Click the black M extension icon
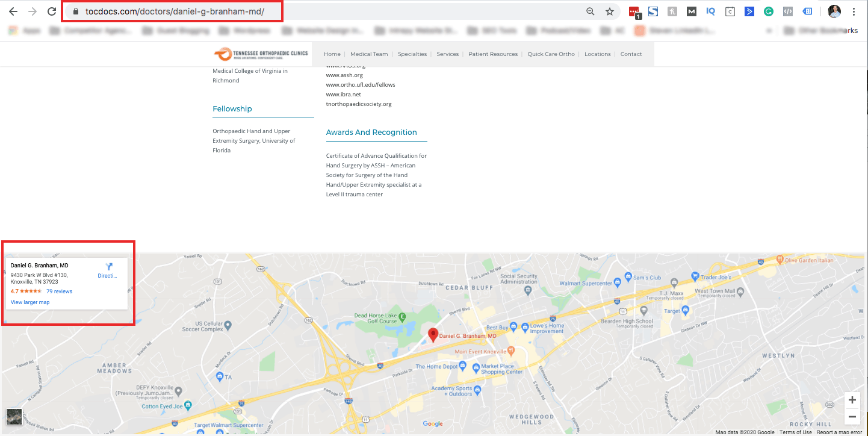868x436 pixels. pyautogui.click(x=692, y=11)
